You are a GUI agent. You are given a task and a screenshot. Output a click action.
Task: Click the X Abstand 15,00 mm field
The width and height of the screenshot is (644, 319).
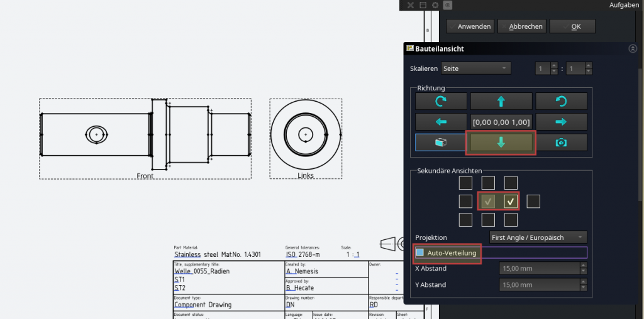click(538, 269)
